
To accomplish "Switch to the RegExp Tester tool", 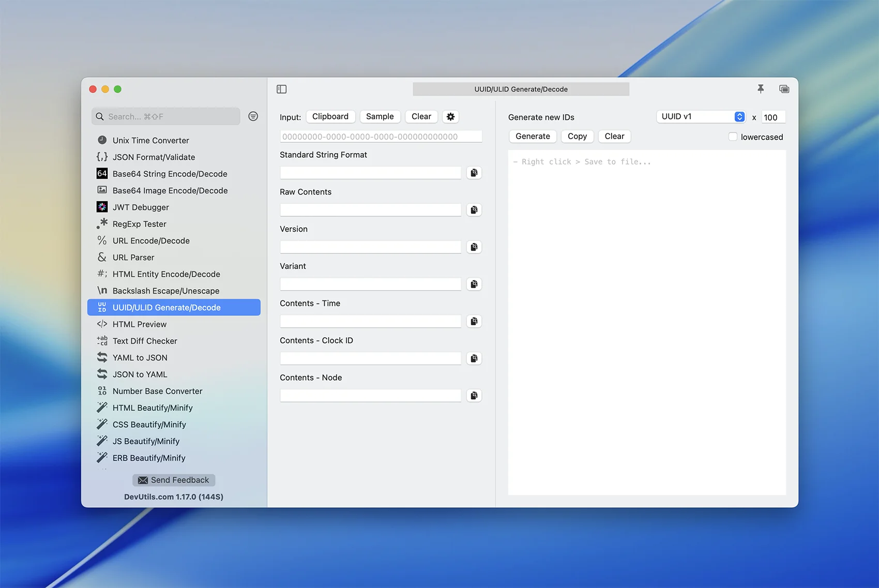I will (x=139, y=224).
